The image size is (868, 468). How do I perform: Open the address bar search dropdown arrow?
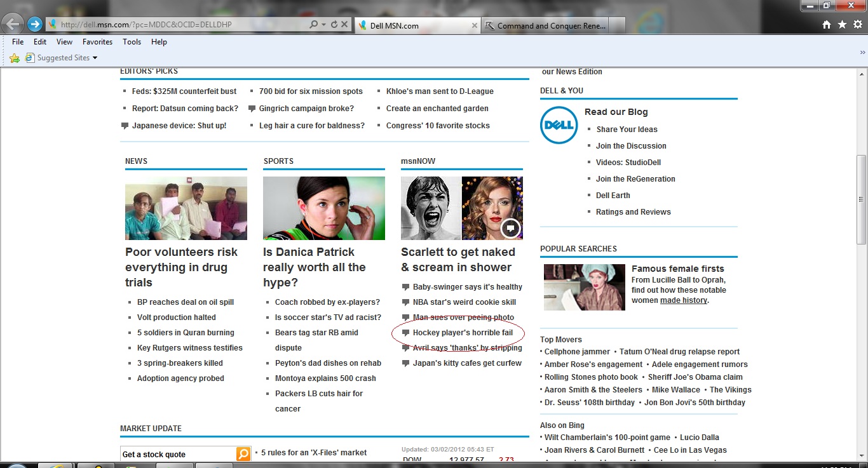tap(323, 24)
